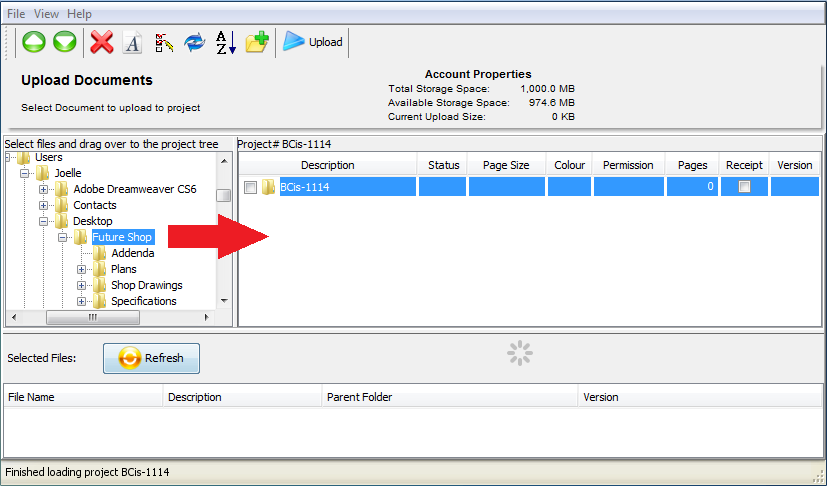Screen dimensions: 827x486
Task: Toggle the Receipt checkbox for BCis-1114
Action: 744,187
